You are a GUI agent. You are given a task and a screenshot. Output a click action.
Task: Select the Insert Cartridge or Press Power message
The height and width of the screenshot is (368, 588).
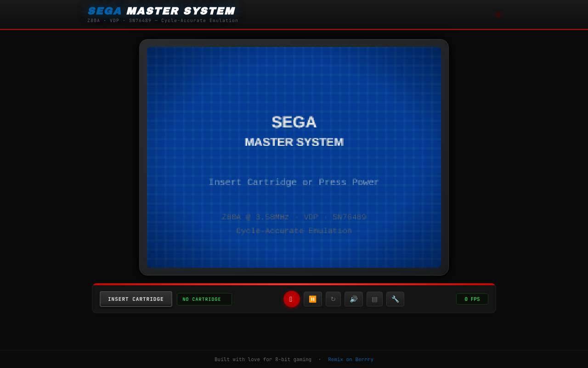click(x=294, y=182)
